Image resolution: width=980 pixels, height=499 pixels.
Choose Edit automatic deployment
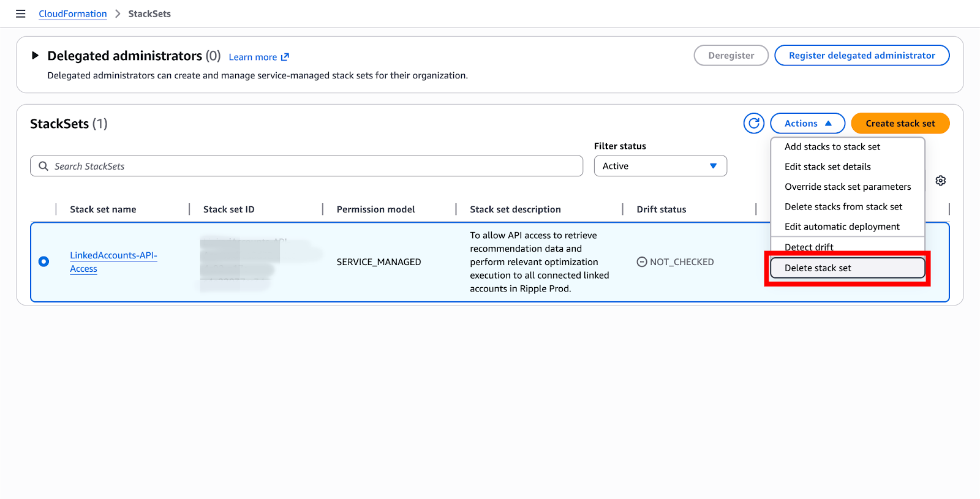point(848,227)
